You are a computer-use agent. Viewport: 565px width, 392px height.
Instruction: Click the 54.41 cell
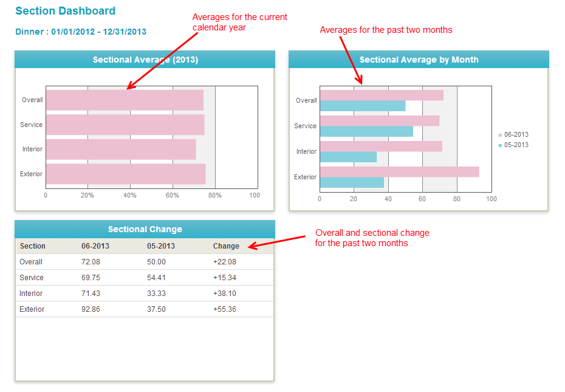point(156,278)
